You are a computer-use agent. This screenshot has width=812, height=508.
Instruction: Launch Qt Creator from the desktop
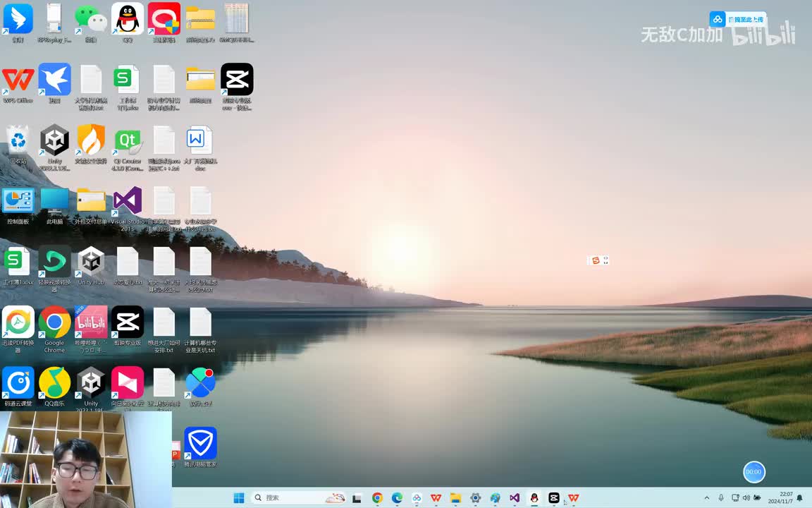click(128, 140)
